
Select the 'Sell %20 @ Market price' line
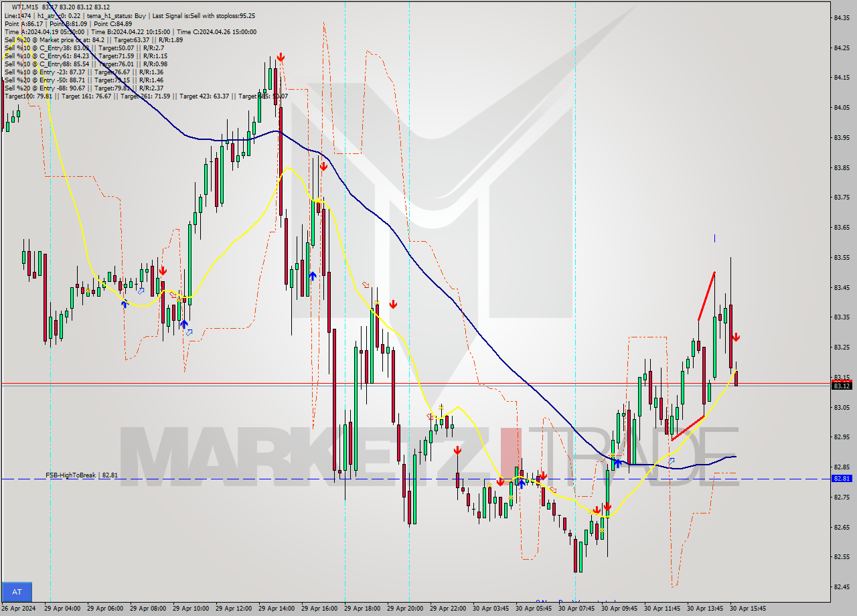point(93,40)
